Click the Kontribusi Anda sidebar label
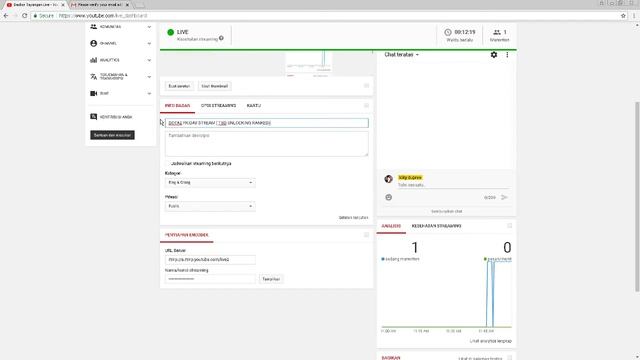Screen dimensions: 640x360 (116, 117)
